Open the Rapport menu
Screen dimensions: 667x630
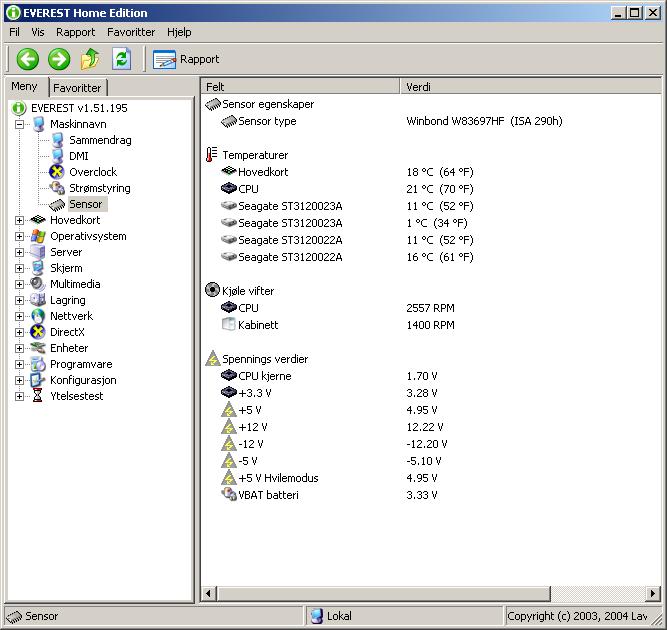[x=76, y=32]
